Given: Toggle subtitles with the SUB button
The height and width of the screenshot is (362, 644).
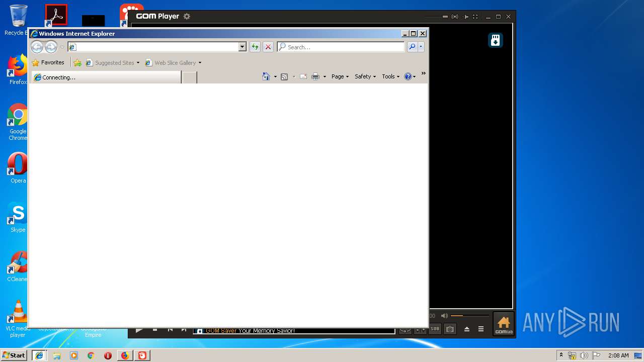Looking at the screenshot, I should coord(435,329).
